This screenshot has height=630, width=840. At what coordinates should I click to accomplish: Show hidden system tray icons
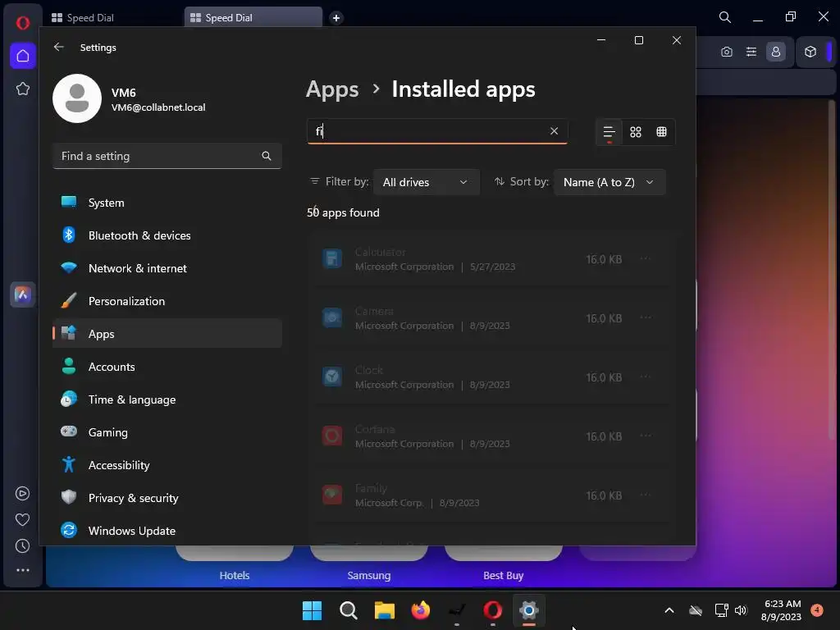click(x=669, y=610)
